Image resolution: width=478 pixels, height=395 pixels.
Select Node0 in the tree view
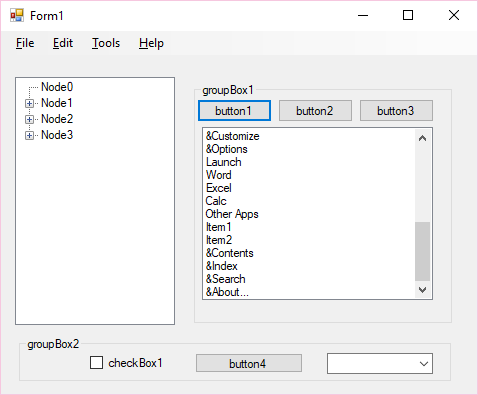[x=57, y=87]
